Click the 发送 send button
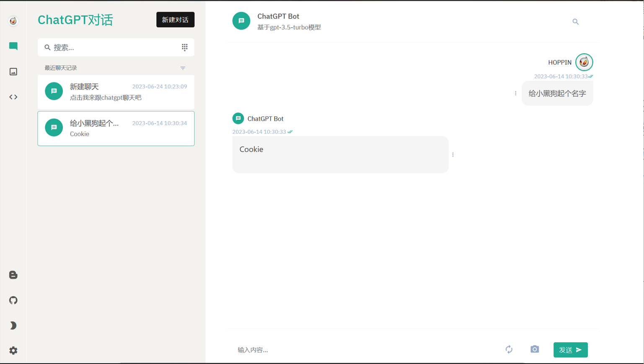Image resolution: width=644 pixels, height=364 pixels. point(571,350)
